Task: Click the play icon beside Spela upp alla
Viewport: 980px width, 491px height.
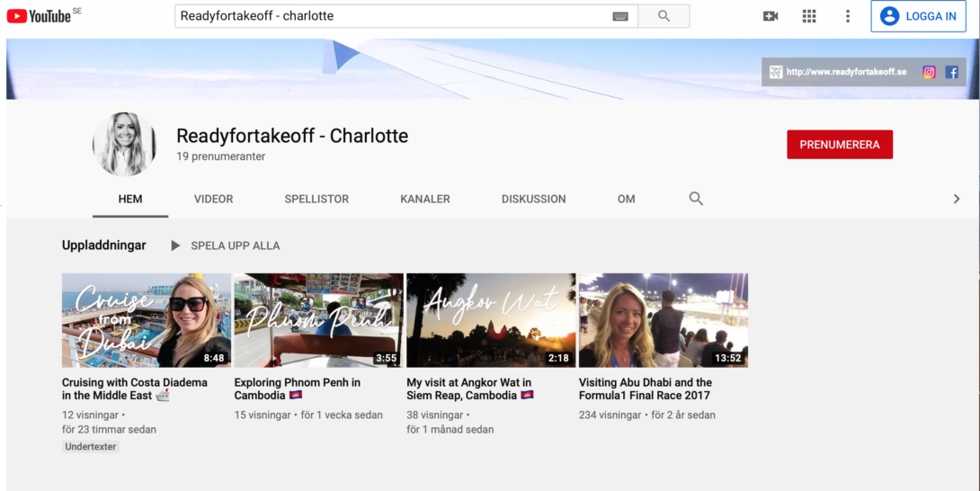Action: pos(175,245)
